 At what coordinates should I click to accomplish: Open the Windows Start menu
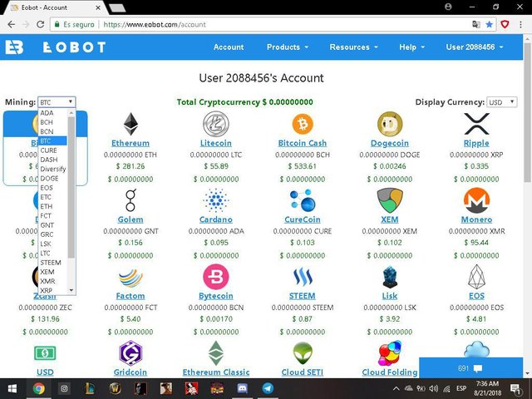[x=12, y=389]
